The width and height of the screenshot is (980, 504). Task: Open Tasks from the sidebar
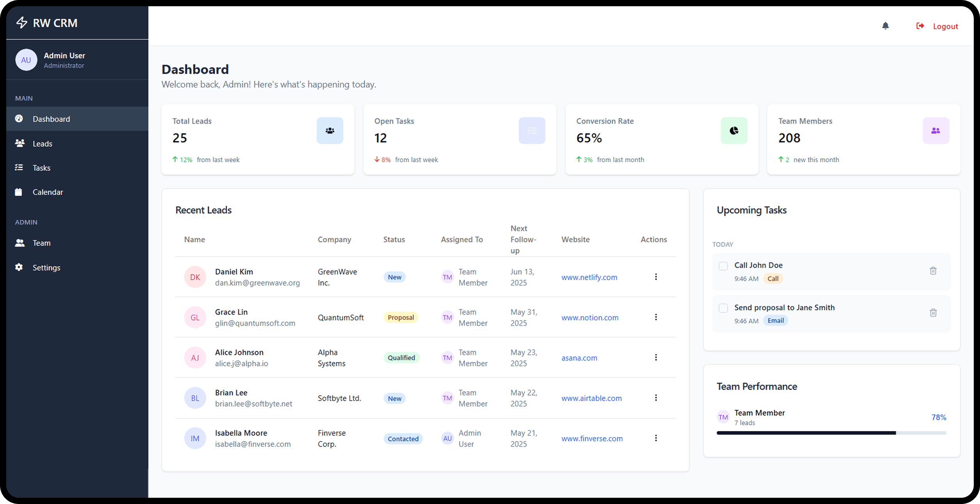pos(77,168)
